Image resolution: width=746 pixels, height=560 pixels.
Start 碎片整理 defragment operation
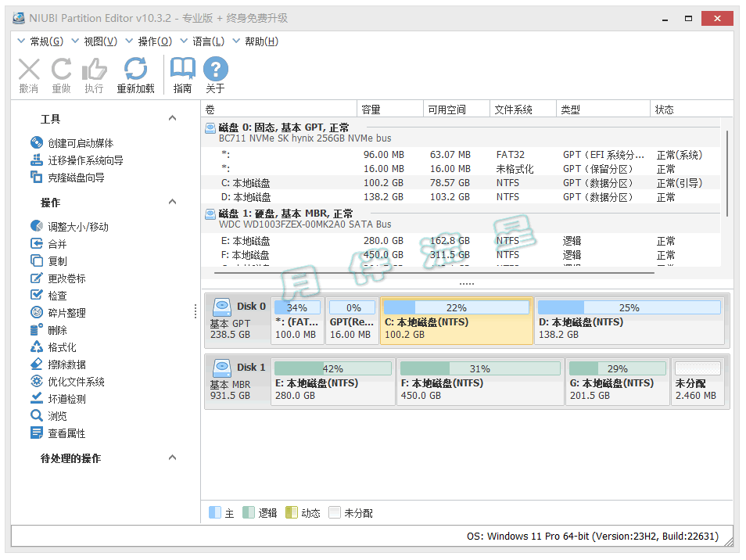click(x=58, y=313)
